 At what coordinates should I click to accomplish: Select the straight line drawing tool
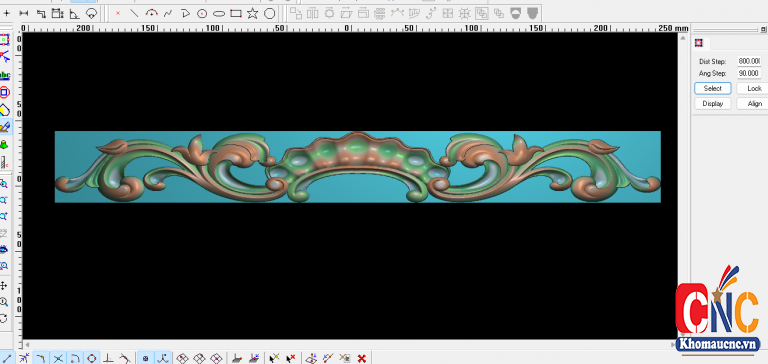[134, 14]
